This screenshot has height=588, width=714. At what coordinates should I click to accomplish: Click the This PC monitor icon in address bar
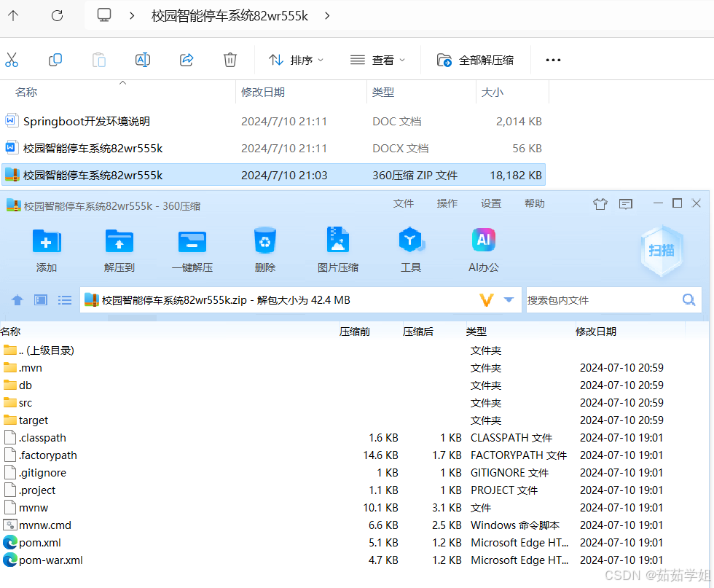click(x=104, y=15)
